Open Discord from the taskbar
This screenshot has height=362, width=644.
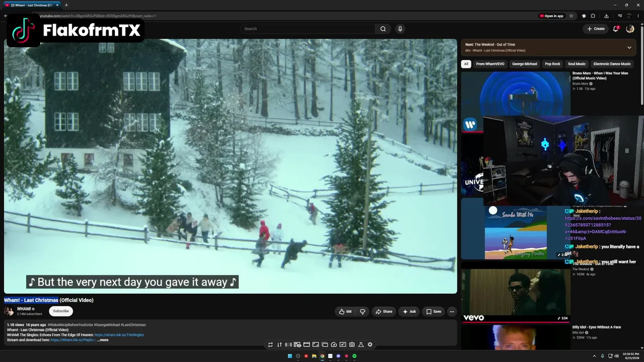[338, 356]
